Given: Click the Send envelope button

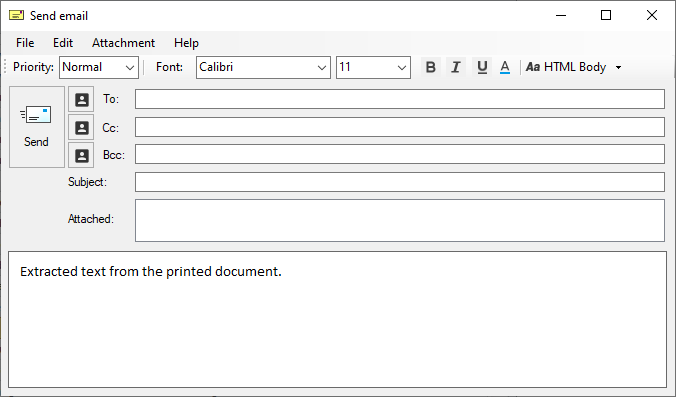Looking at the screenshot, I should point(37,127).
